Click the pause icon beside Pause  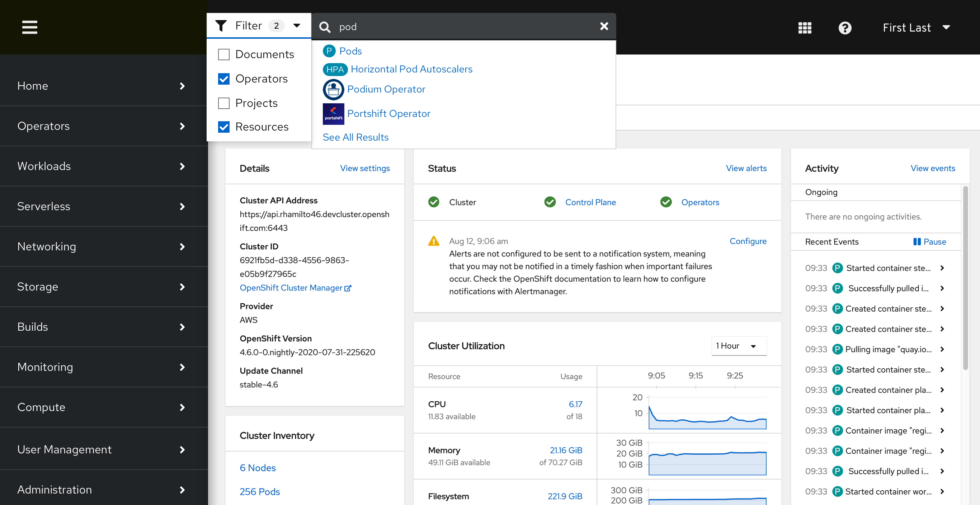[917, 242]
